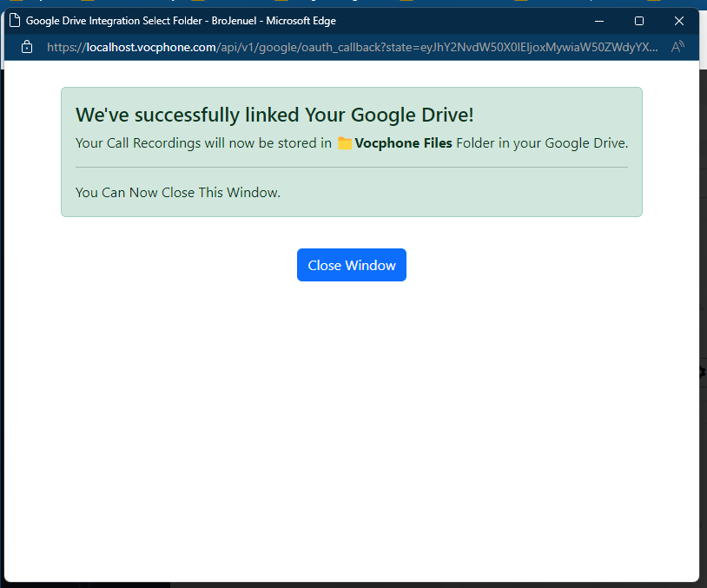Click the gear icon on the right screen edge
The image size is (707, 588).
[702, 372]
